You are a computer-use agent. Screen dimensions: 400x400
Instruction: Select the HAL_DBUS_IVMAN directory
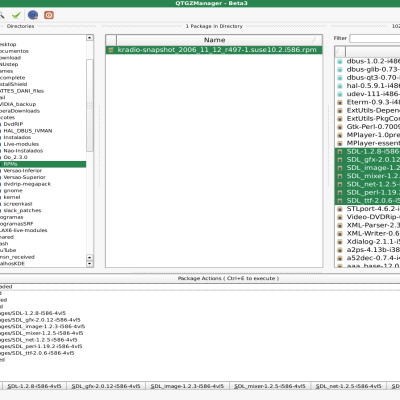click(x=28, y=131)
